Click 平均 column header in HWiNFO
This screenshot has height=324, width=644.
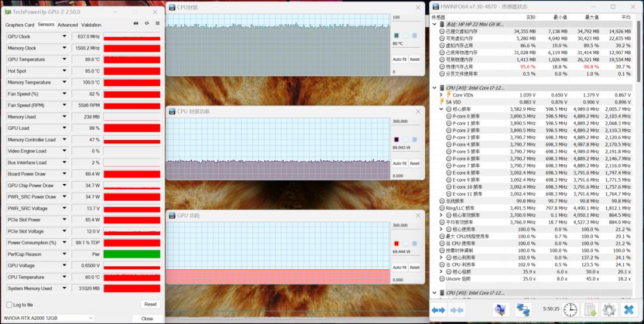click(626, 17)
